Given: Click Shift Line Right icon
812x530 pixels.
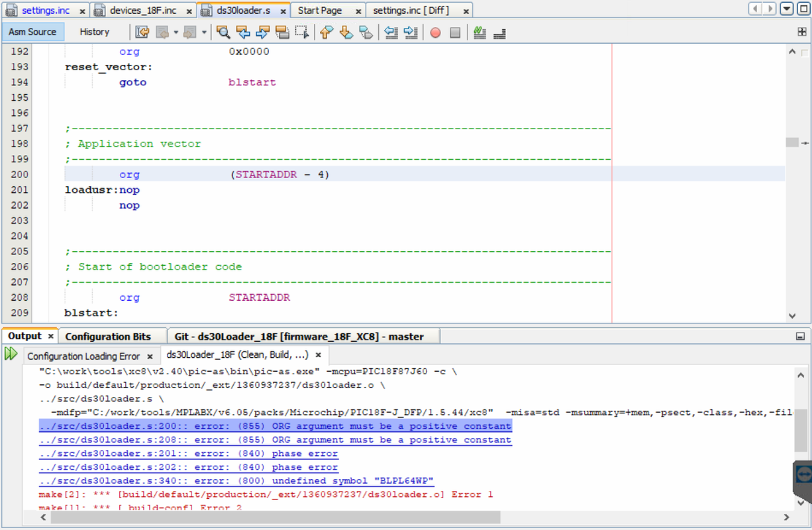Looking at the screenshot, I should click(411, 32).
